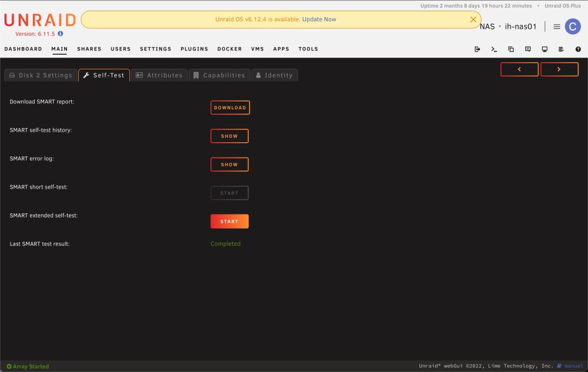Go to next disk arrow button
Screen dimensions: 588x372
coord(559,69)
